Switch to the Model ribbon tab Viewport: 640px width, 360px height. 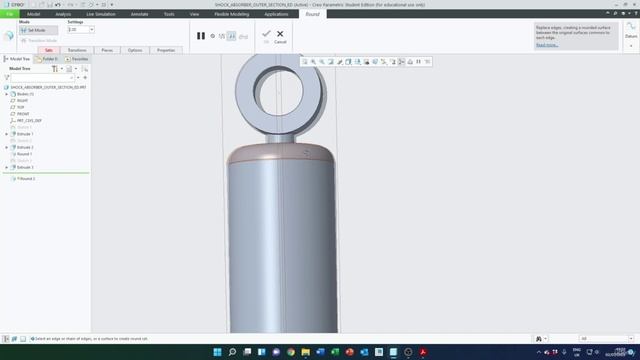[33, 14]
